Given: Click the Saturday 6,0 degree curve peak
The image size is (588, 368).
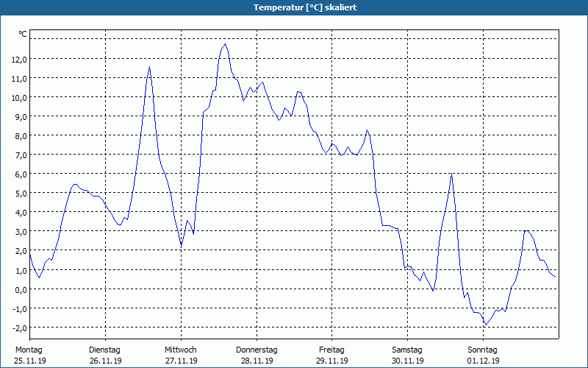Looking at the screenshot, I should (452, 174).
